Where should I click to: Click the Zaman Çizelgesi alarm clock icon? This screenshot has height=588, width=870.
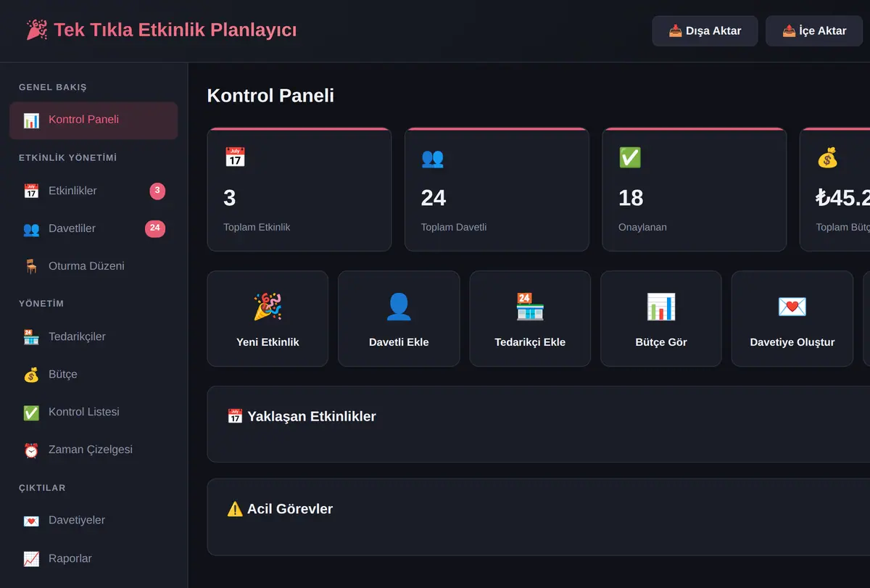tap(31, 450)
